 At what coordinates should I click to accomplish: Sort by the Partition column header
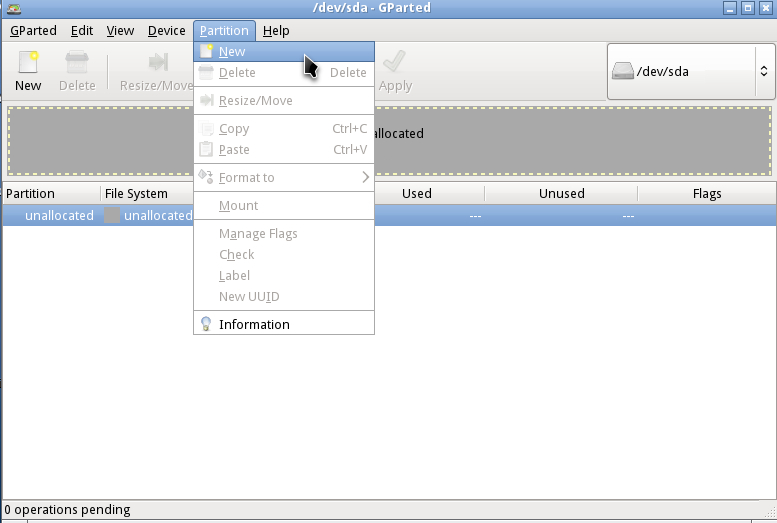tap(52, 193)
